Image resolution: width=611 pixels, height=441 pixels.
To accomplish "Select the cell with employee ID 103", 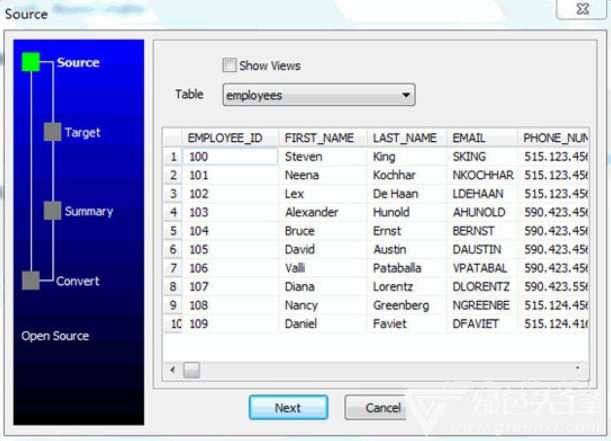I will (230, 212).
